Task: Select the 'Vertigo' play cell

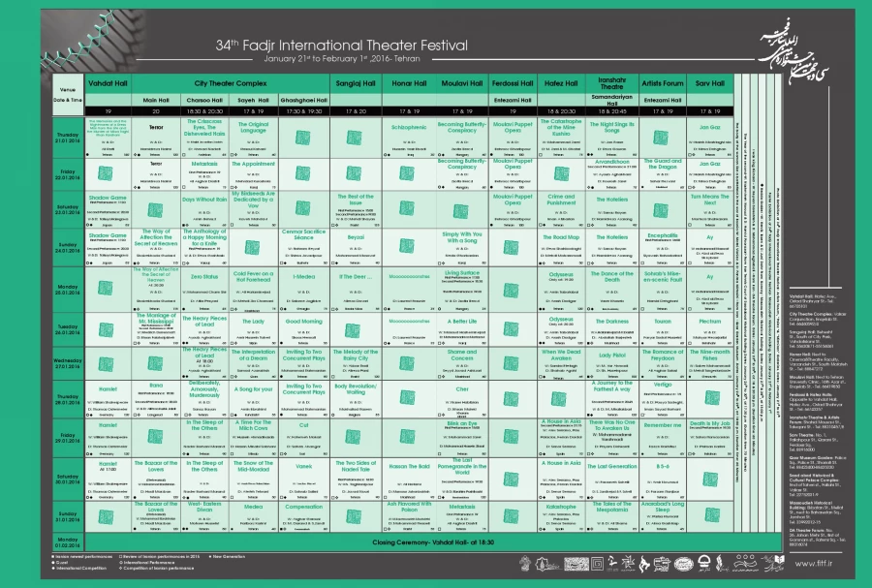Action: tap(662, 399)
